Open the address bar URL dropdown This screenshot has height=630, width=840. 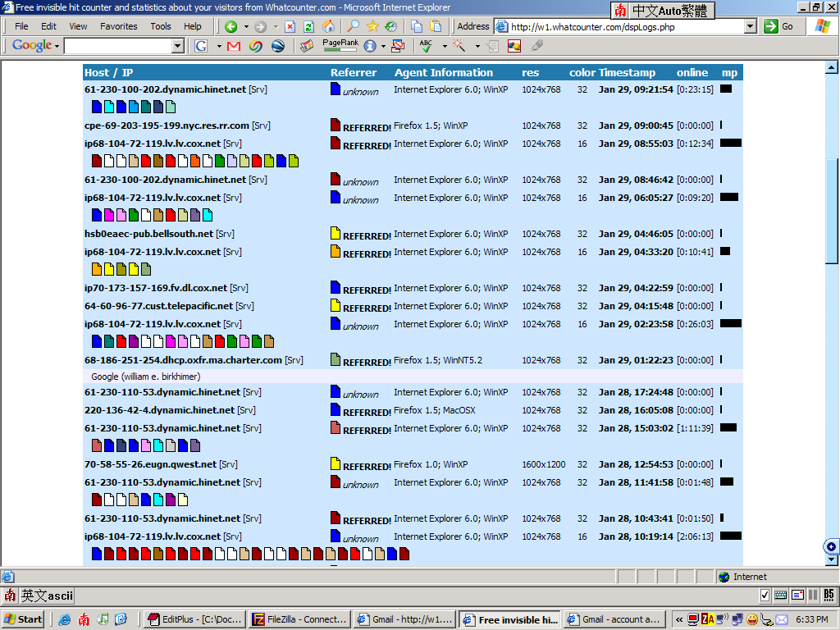coord(750,26)
